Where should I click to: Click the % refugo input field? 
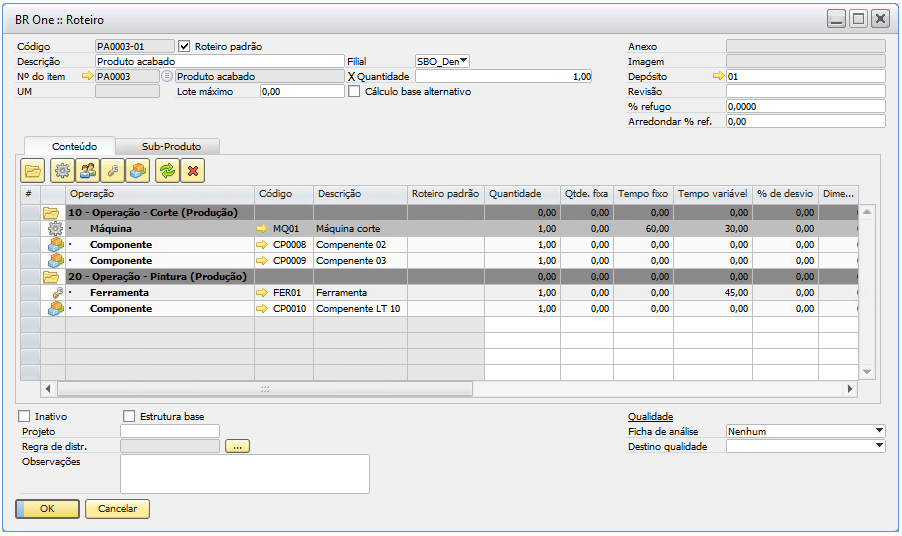click(805, 106)
